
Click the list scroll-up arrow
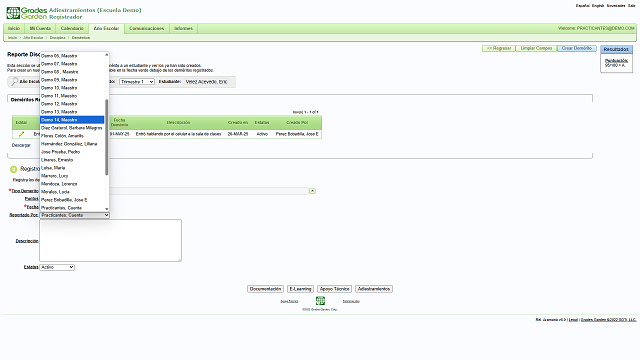coord(107,55)
